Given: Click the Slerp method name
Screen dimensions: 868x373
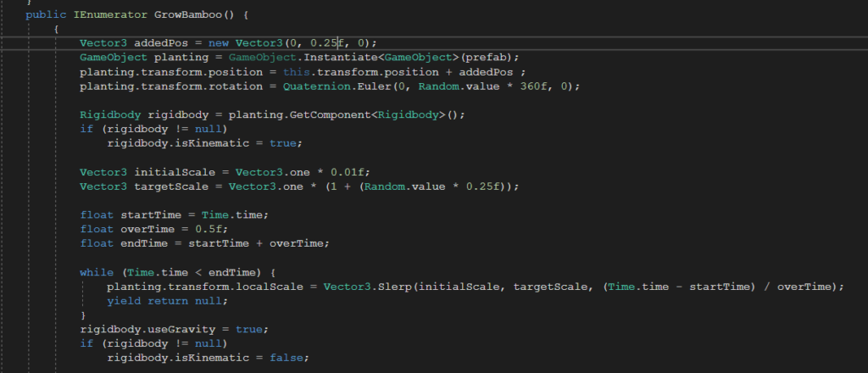Looking at the screenshot, I should (394, 287).
